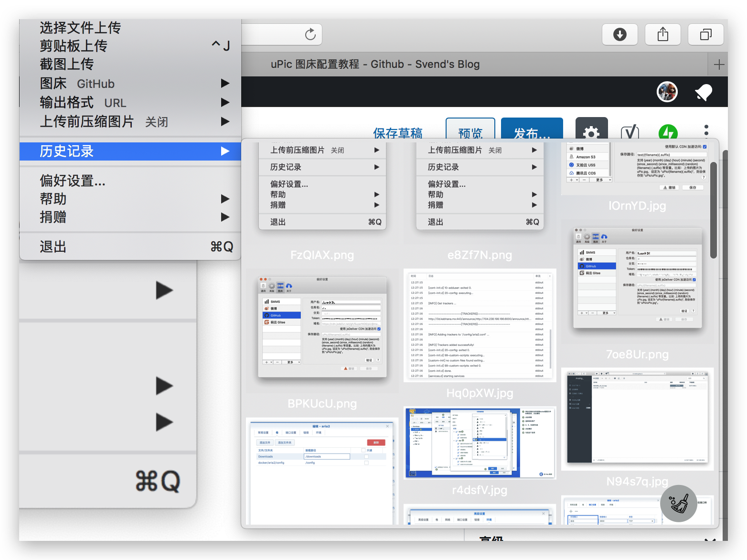747x560 pixels.
Task: Click the e8Zf7N.png filename label
Action: (480, 255)
